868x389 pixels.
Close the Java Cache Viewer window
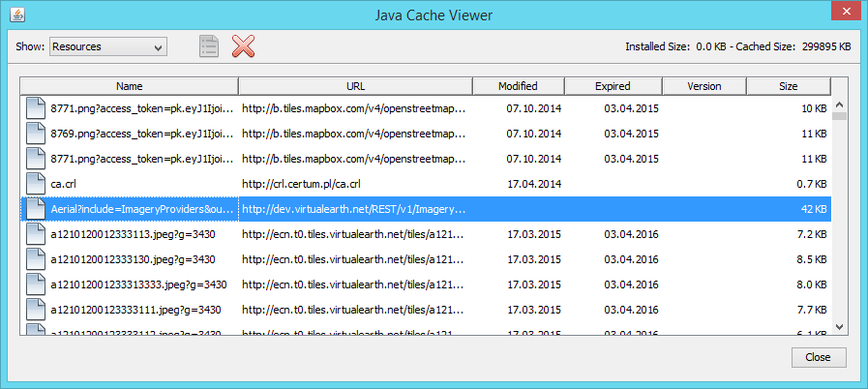coord(840,15)
